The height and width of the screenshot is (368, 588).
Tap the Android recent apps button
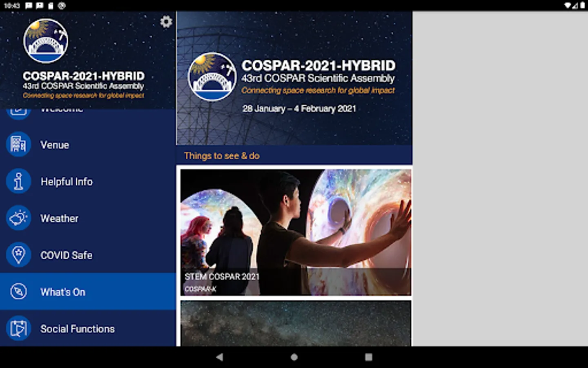tap(368, 357)
